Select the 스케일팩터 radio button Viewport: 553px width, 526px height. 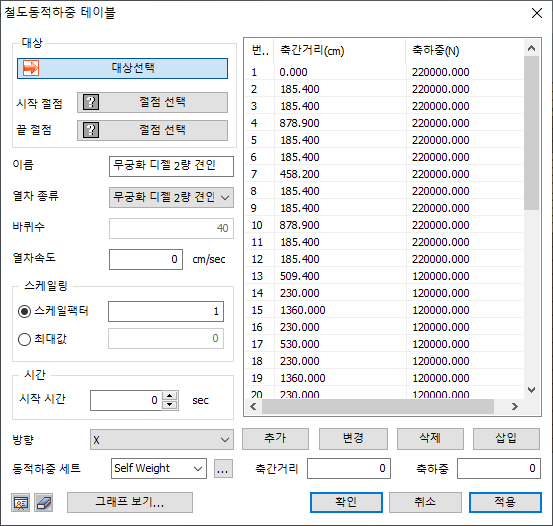coord(24,311)
